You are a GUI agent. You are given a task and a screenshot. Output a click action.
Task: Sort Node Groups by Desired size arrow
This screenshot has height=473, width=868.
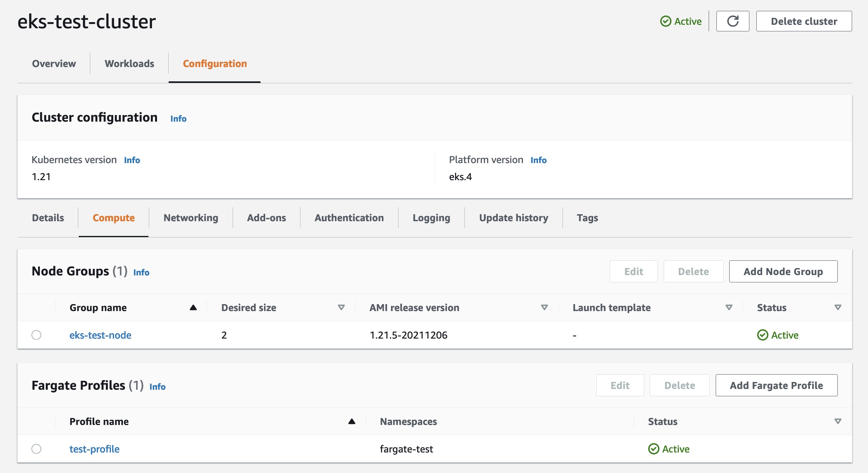click(x=341, y=308)
